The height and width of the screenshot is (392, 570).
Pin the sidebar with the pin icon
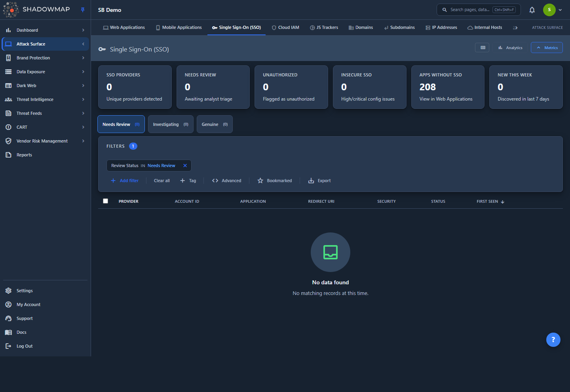(83, 10)
